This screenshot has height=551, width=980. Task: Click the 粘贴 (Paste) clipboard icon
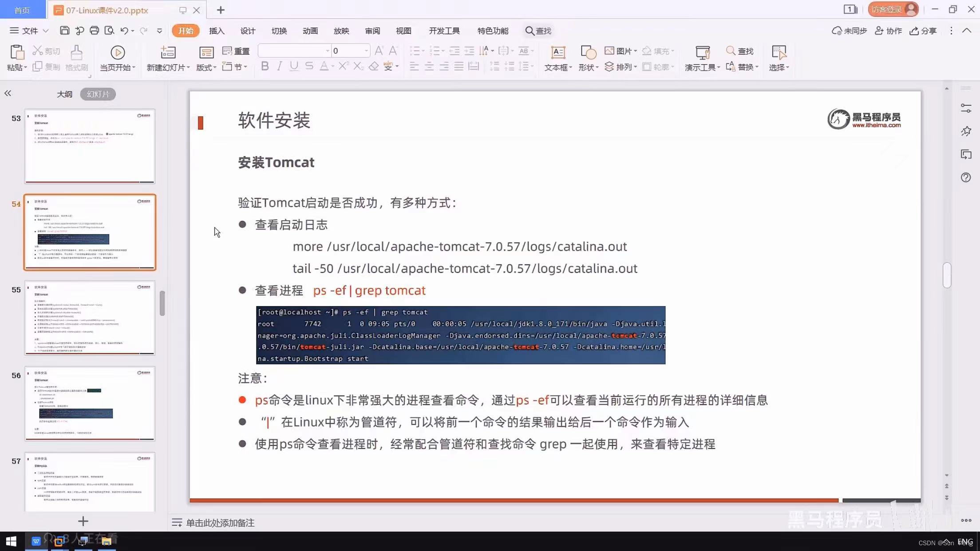click(x=17, y=52)
